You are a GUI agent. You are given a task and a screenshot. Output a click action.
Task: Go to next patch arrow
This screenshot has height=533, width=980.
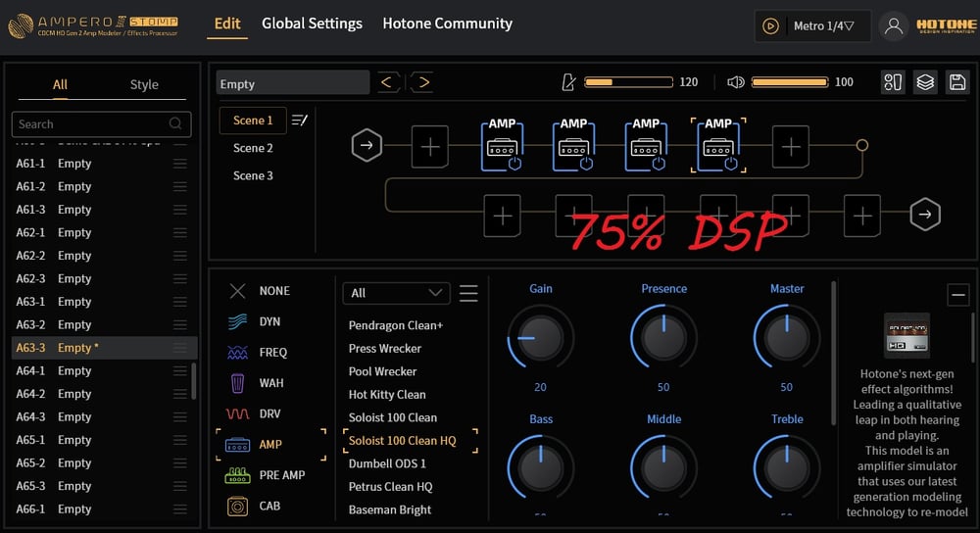423,82
